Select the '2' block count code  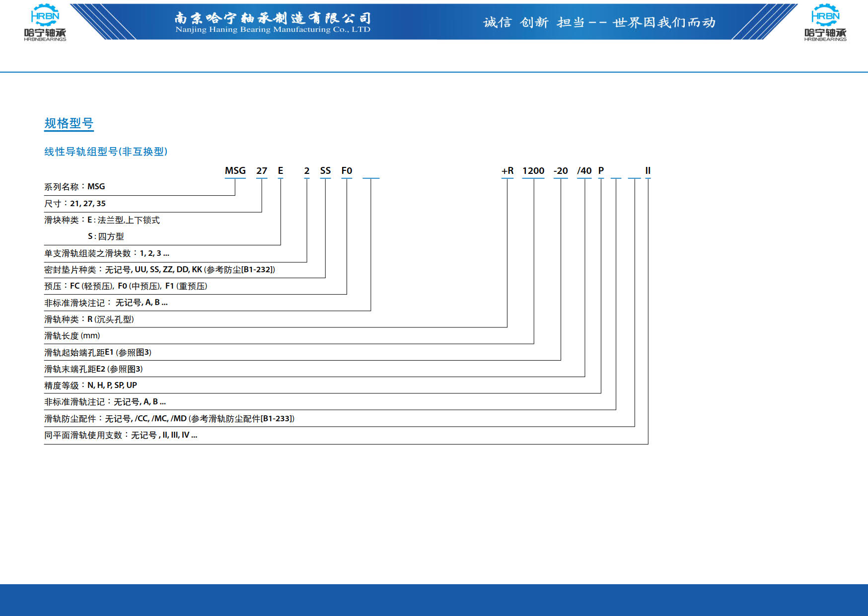[x=307, y=171]
